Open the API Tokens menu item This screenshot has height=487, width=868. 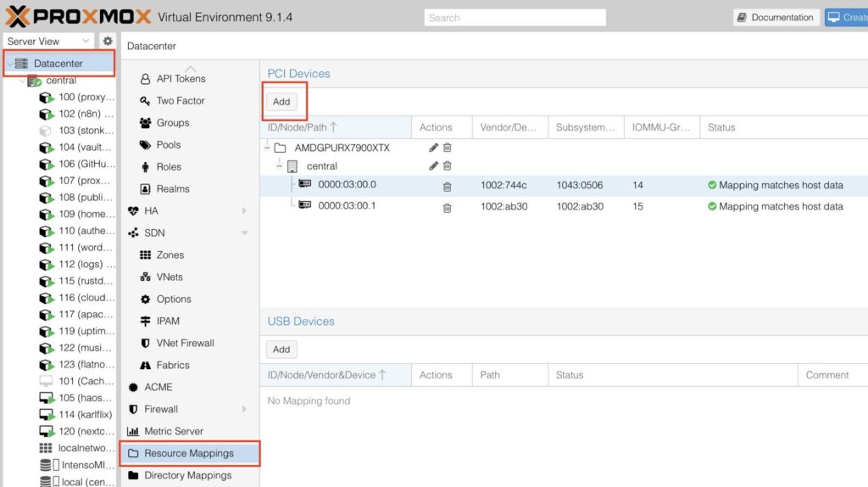[181, 79]
